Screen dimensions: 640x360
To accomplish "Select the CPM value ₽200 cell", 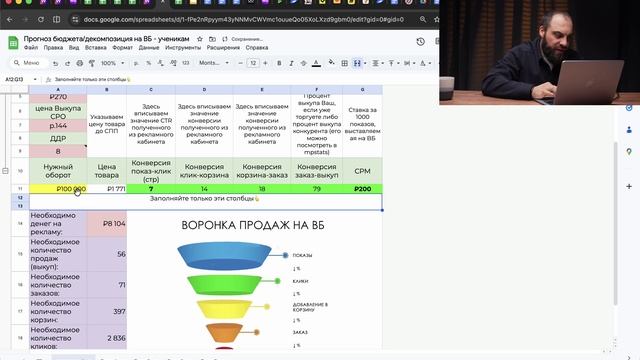I will tap(362, 189).
